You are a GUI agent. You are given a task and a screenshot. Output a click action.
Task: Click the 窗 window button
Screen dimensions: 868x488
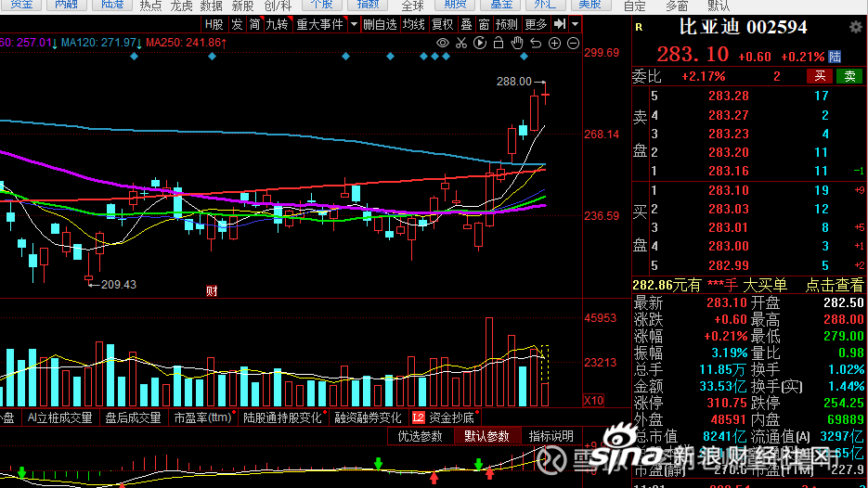(485, 24)
